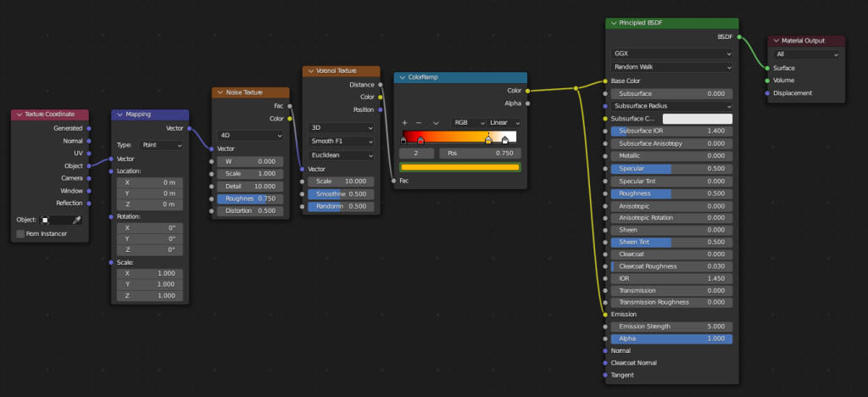This screenshot has width=868, height=397.
Task: Click the BSDF output socket
Action: click(x=739, y=37)
